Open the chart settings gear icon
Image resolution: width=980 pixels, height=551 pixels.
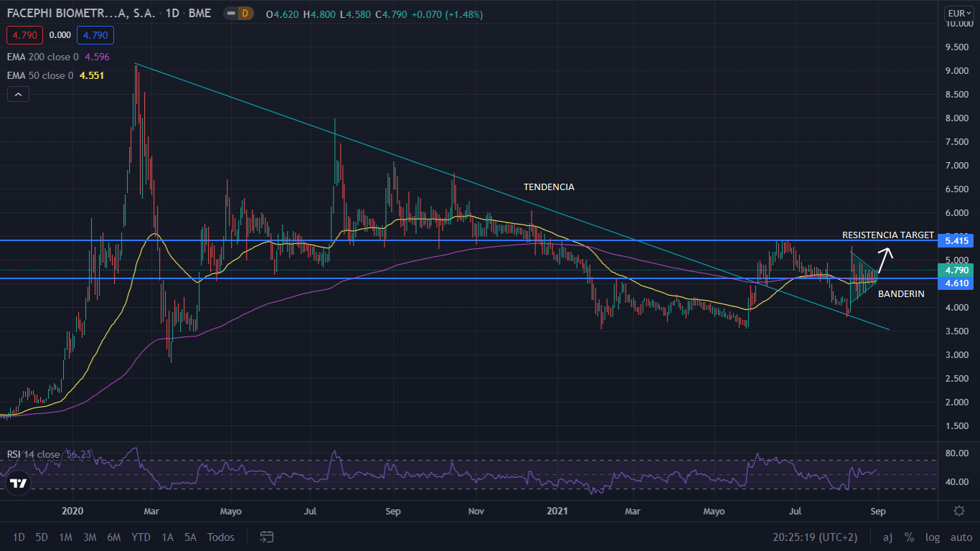[958, 511]
